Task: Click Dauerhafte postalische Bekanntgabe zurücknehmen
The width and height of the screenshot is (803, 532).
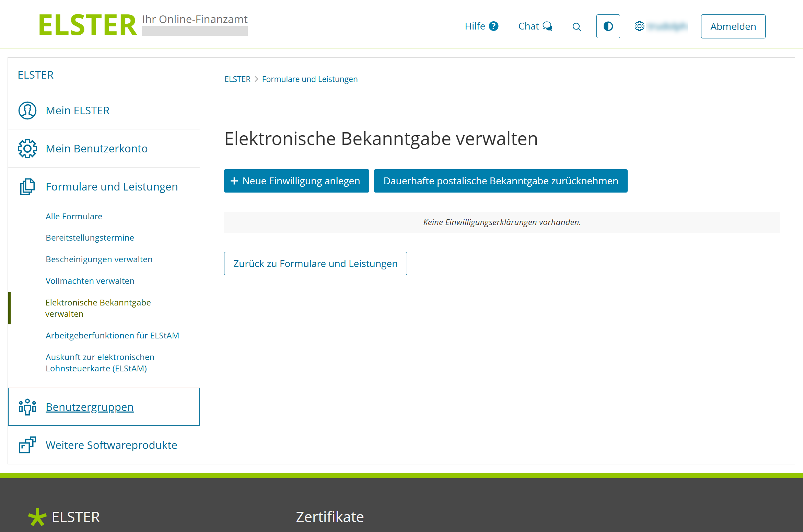Action: pyautogui.click(x=501, y=181)
